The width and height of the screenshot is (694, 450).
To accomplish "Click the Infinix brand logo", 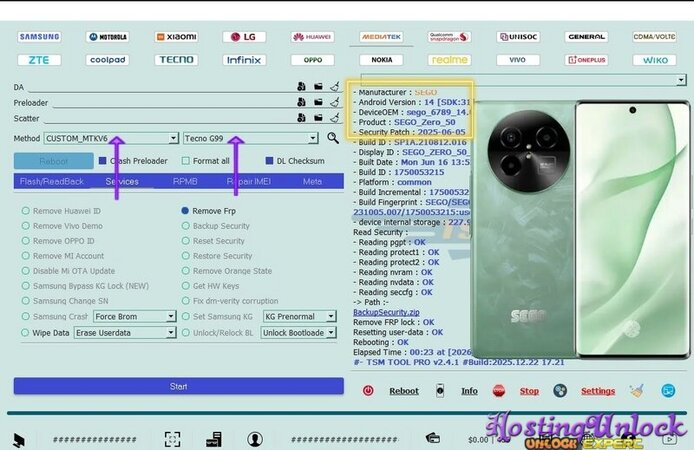I will pyautogui.click(x=244, y=60).
